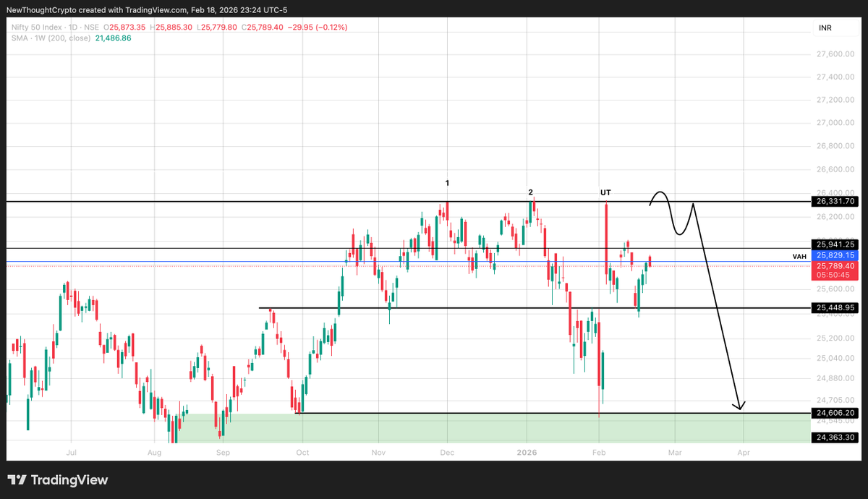Screen dimensions: 868x499
Task: Click the 27,400.00 price axis label
Action: click(835, 77)
